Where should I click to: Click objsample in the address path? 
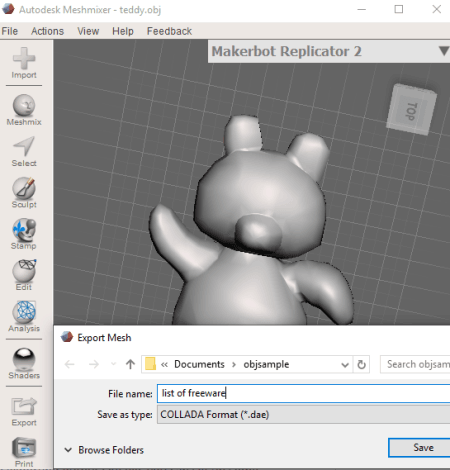click(x=266, y=364)
